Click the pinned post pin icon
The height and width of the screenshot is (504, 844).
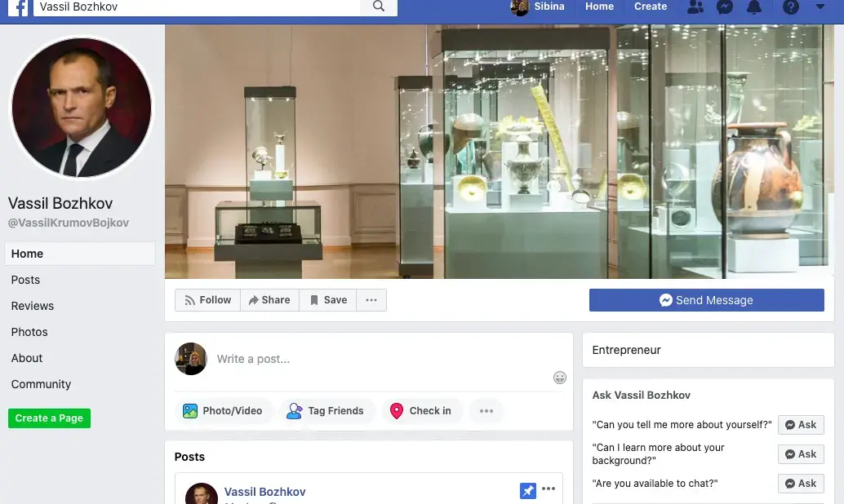point(528,490)
